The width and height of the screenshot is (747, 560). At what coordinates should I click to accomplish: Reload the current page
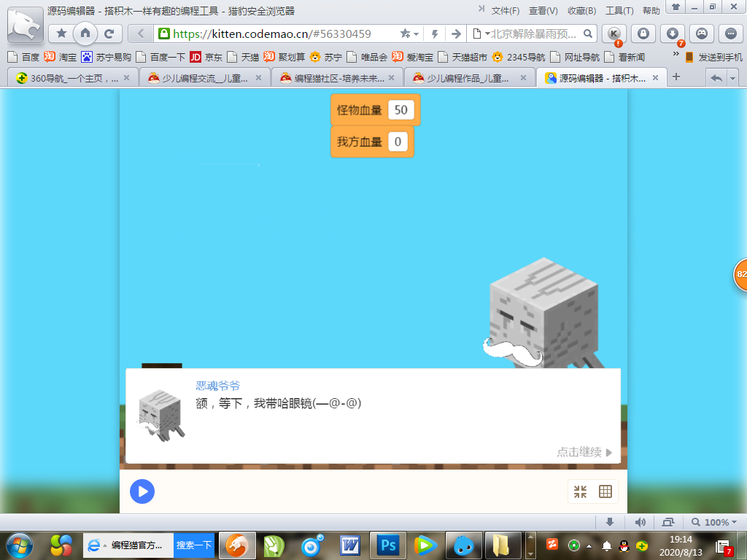(x=109, y=34)
